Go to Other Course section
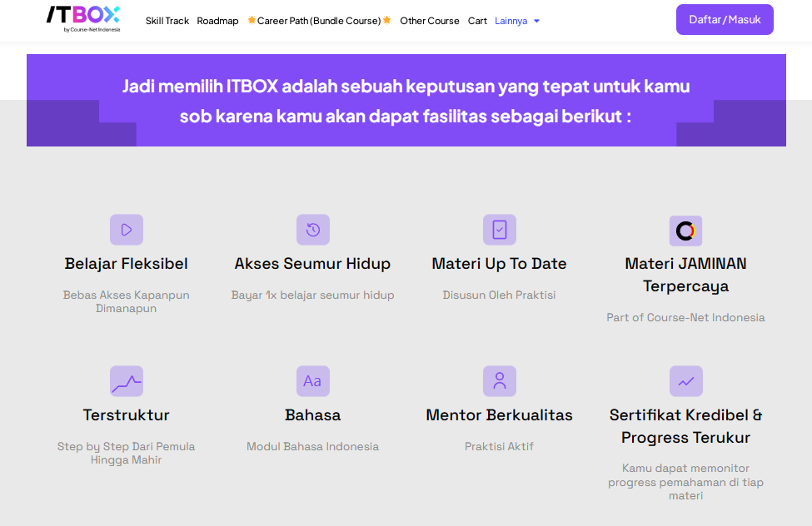This screenshot has height=526, width=812. click(429, 21)
